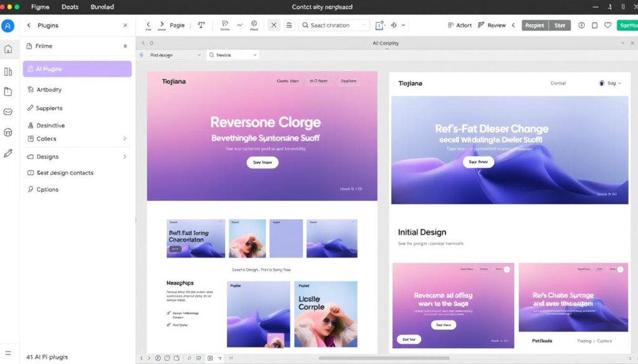
Task: Click the highlighted grid icon in the bottom bar
Action: pyautogui.click(x=210, y=358)
